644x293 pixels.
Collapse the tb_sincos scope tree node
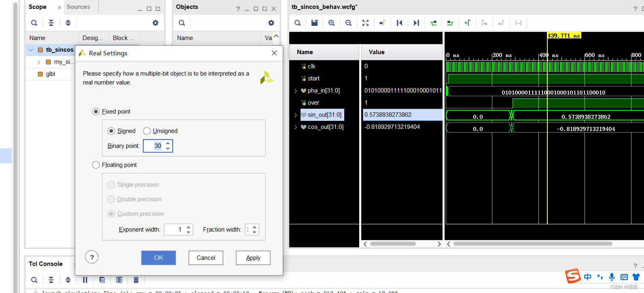pyautogui.click(x=31, y=50)
